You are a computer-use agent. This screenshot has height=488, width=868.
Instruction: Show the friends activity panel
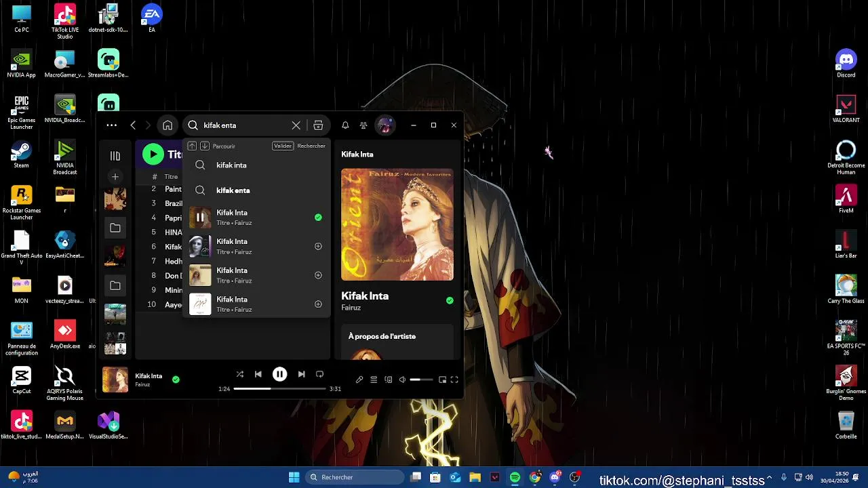(x=363, y=125)
